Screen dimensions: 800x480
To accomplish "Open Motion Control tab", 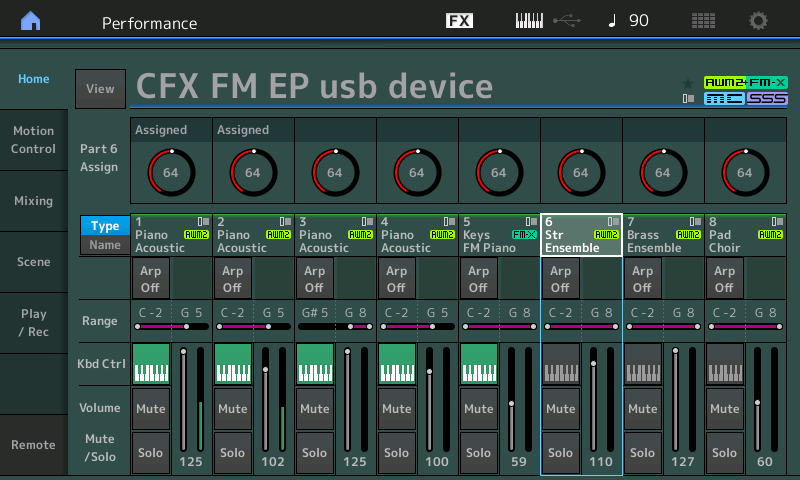I will click(x=34, y=140).
